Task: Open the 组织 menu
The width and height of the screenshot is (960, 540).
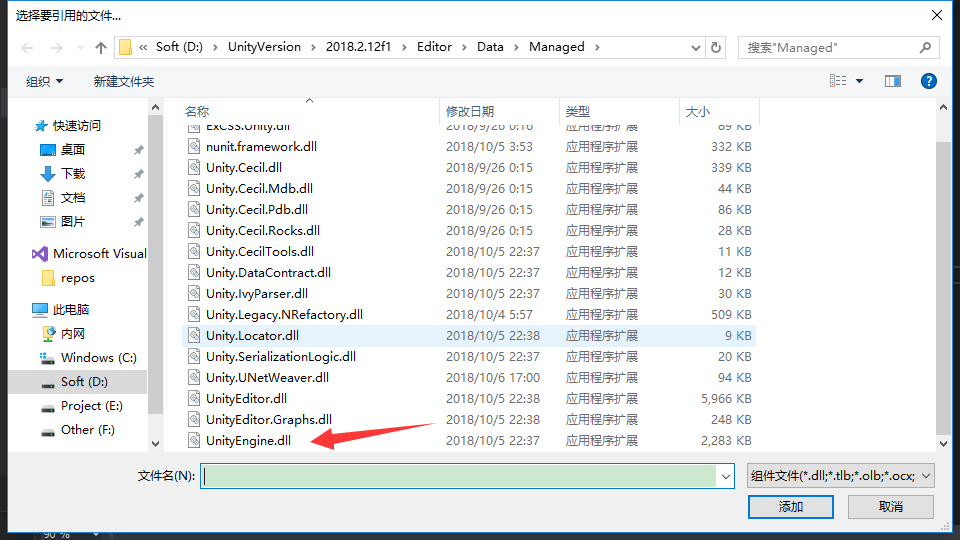Action: point(44,81)
